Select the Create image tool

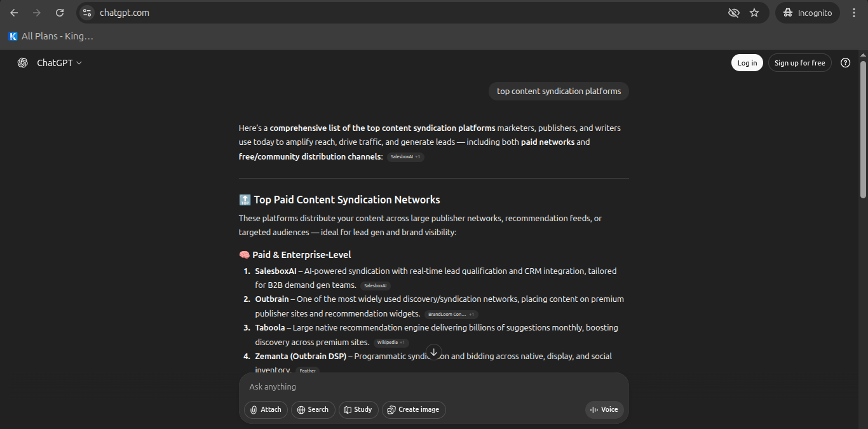413,409
